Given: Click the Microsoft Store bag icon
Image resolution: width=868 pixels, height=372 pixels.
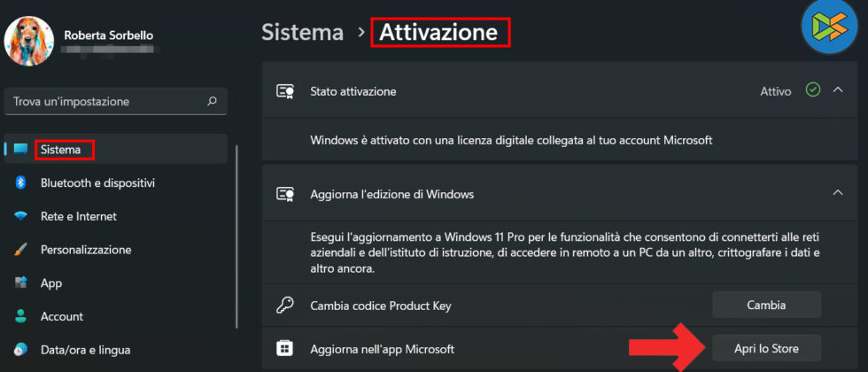Looking at the screenshot, I should point(285,349).
